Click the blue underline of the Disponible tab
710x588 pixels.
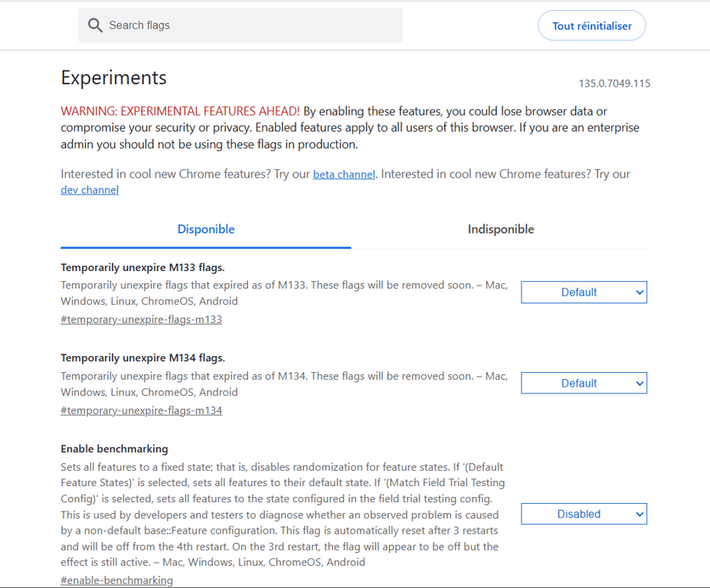tap(205, 247)
